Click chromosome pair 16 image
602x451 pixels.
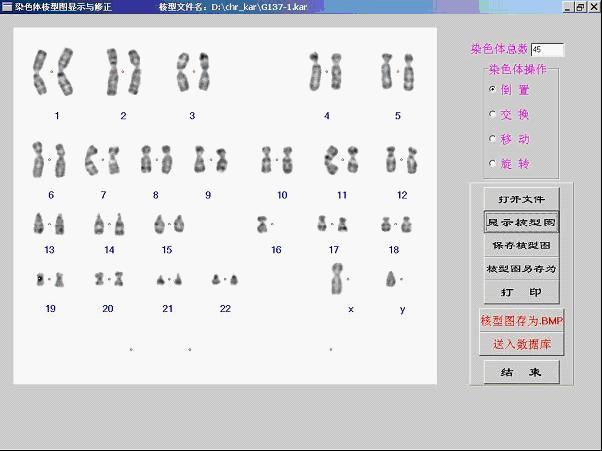[264, 224]
